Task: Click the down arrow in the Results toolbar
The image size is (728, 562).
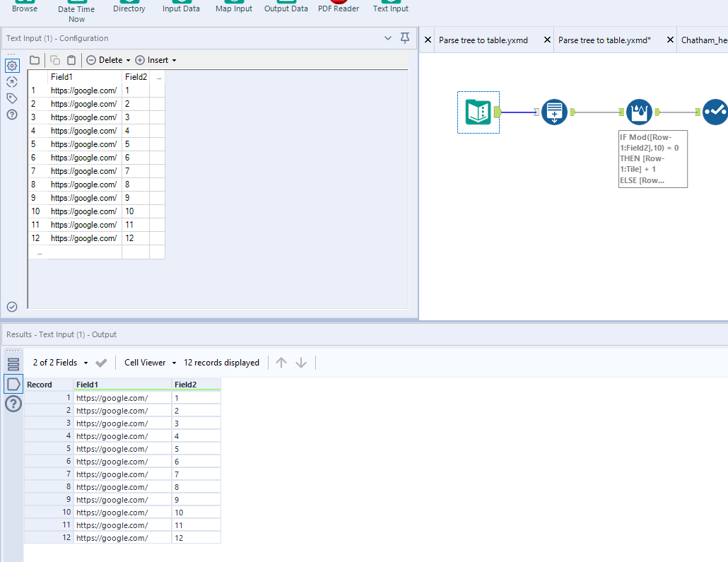Action: [301, 362]
